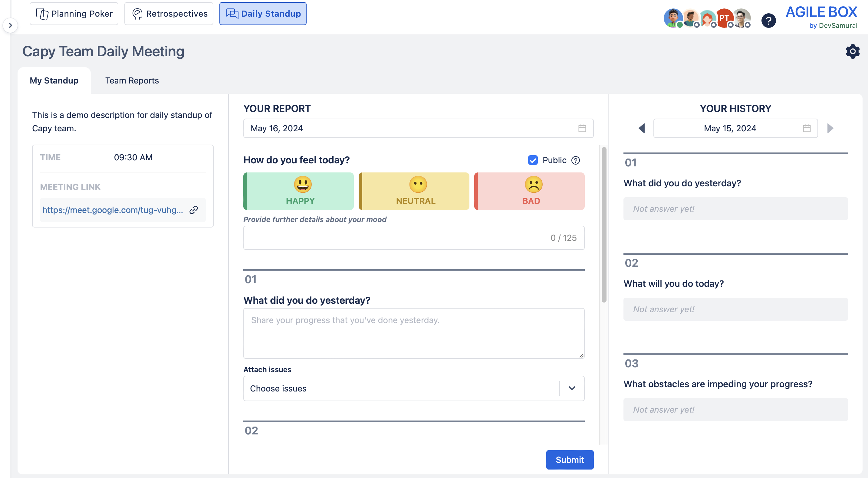Go to previous history date arrow
The height and width of the screenshot is (478, 868).
pyautogui.click(x=642, y=128)
